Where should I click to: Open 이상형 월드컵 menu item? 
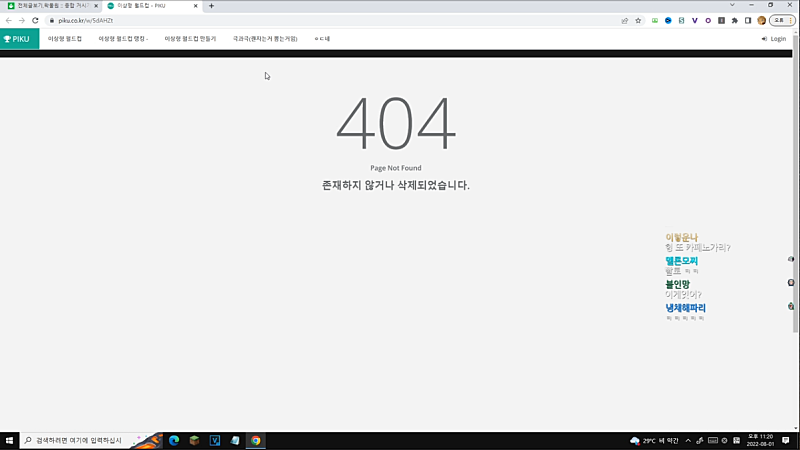65,39
